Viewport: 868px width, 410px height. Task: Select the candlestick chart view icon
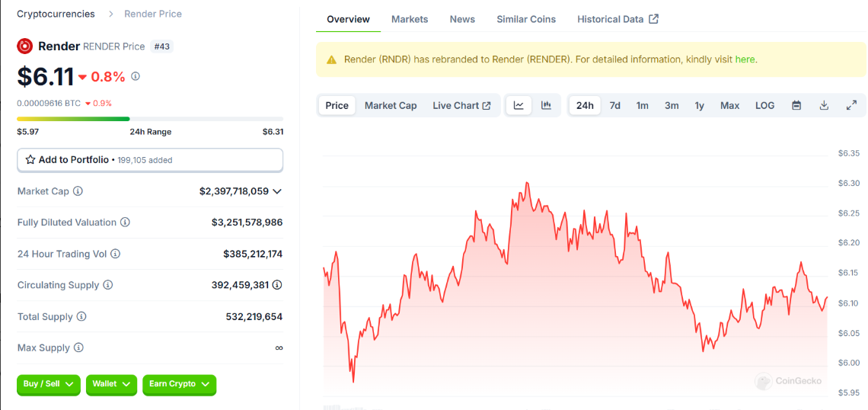tap(547, 105)
